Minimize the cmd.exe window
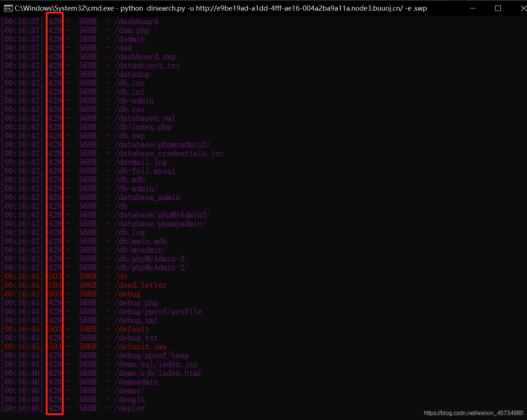 click(x=472, y=8)
